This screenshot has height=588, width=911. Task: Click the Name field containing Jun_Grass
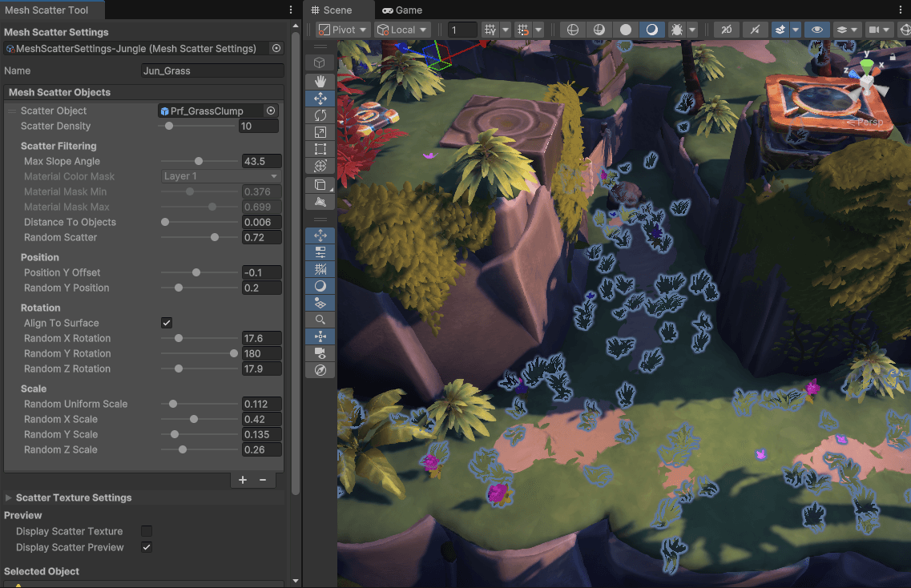(212, 70)
